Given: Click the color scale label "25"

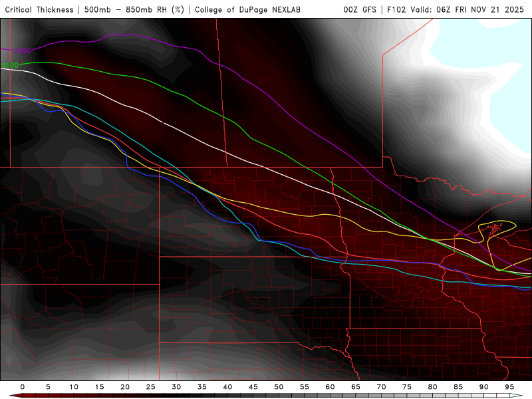Looking at the screenshot, I should [151, 387].
